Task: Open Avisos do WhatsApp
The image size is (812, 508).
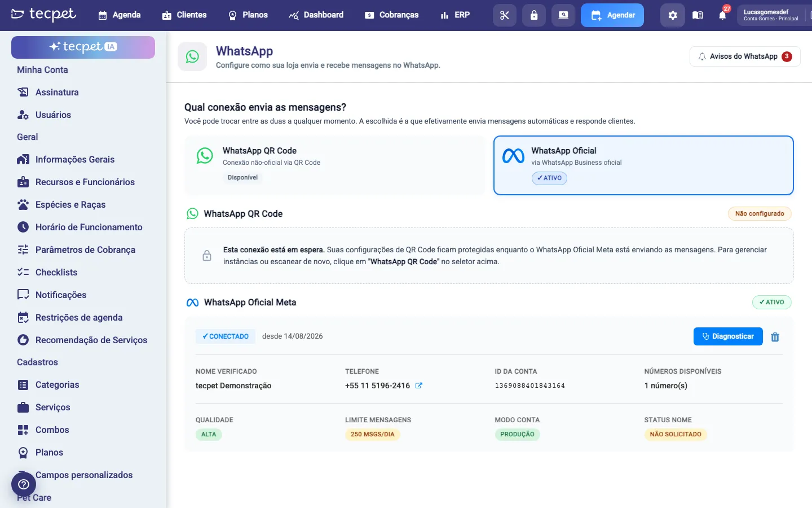Action: [x=745, y=56]
